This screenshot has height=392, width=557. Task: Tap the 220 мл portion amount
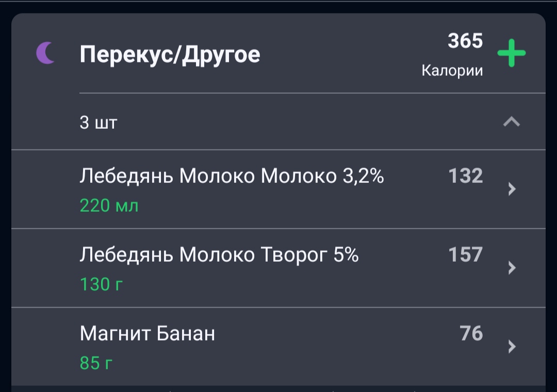109,206
